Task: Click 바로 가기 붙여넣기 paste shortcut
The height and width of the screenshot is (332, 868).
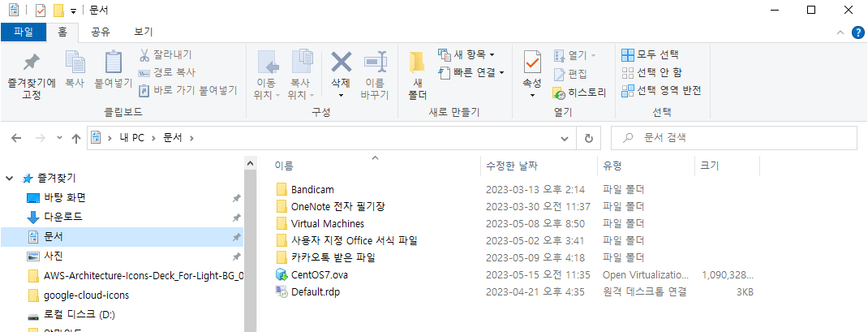Action: 187,90
